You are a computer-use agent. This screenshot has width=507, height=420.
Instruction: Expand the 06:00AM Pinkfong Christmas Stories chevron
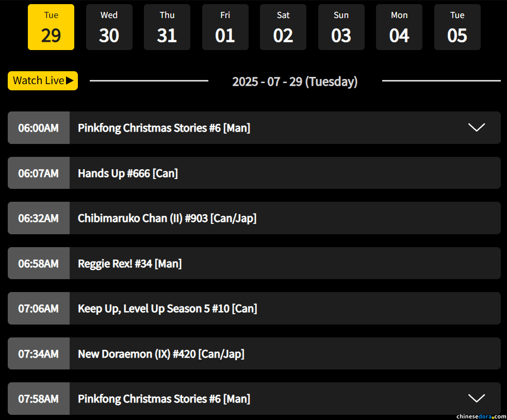click(476, 127)
